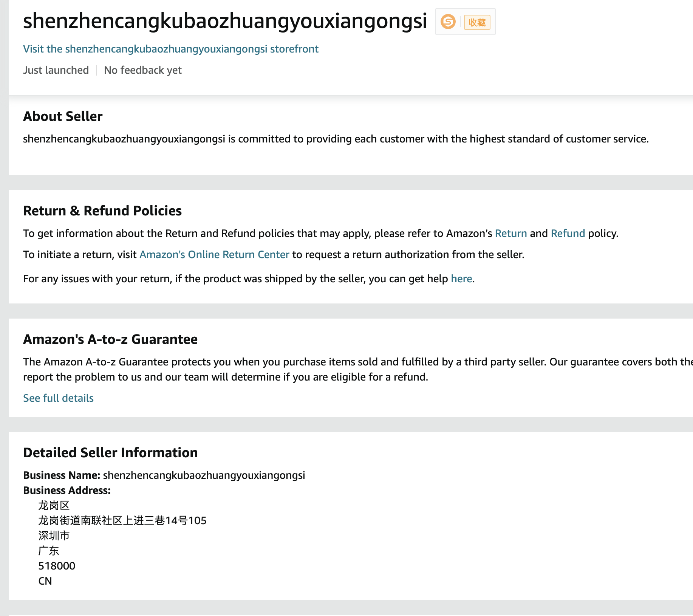Click the 'Business Name:' label

pos(62,475)
